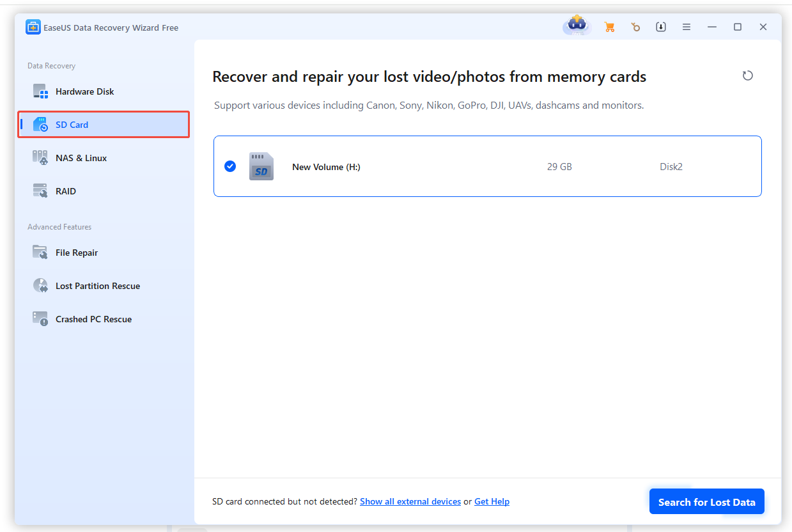This screenshot has width=792, height=532.
Task: Launch Crashed PC Rescue
Action: coord(93,318)
